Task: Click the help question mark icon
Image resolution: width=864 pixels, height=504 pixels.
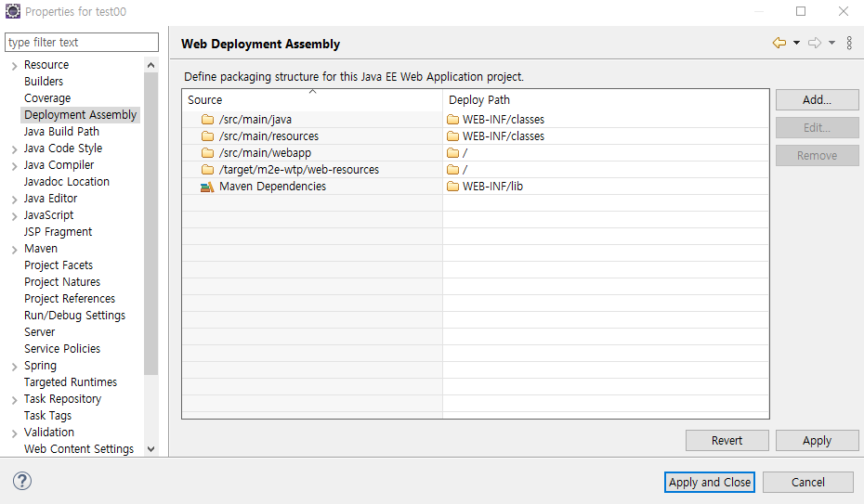Action: [22, 481]
